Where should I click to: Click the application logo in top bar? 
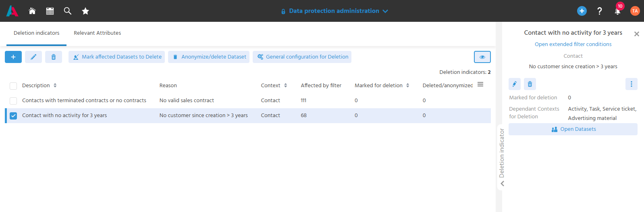click(x=12, y=11)
